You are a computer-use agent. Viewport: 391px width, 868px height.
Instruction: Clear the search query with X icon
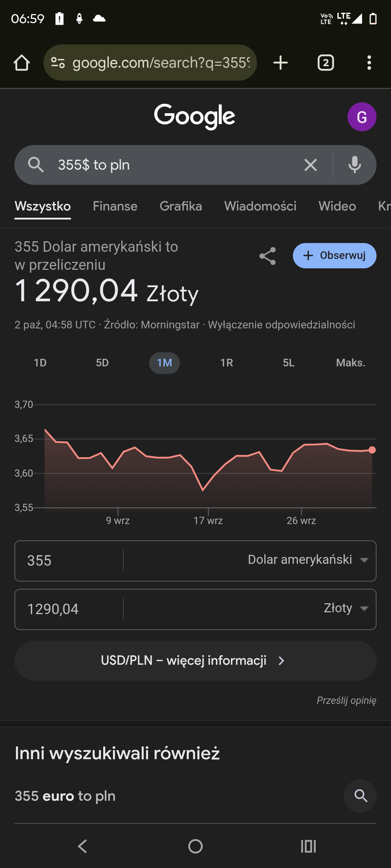310,165
